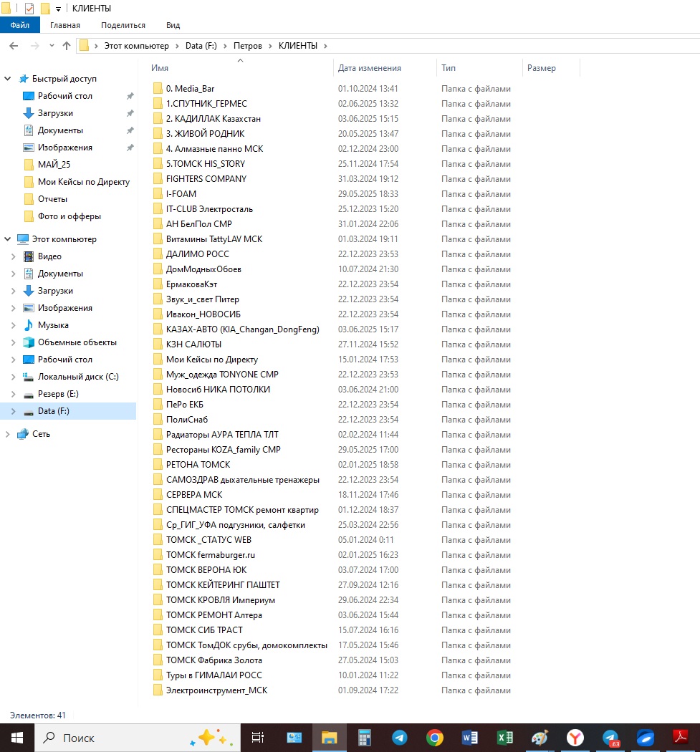Image resolution: width=700 pixels, height=752 pixels.
Task: Sort by Тип column header
Action: pyautogui.click(x=449, y=68)
